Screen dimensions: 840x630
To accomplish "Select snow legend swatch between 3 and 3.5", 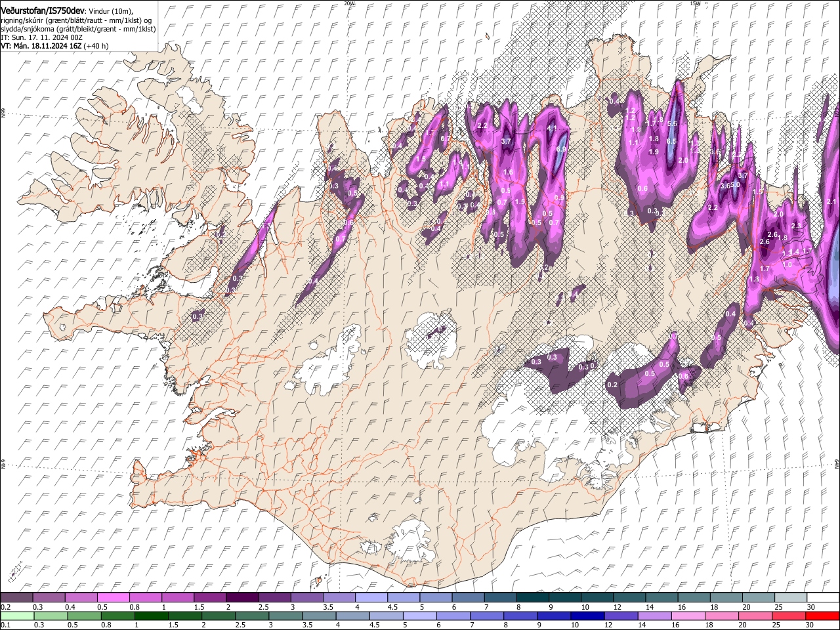I will coord(306,597).
